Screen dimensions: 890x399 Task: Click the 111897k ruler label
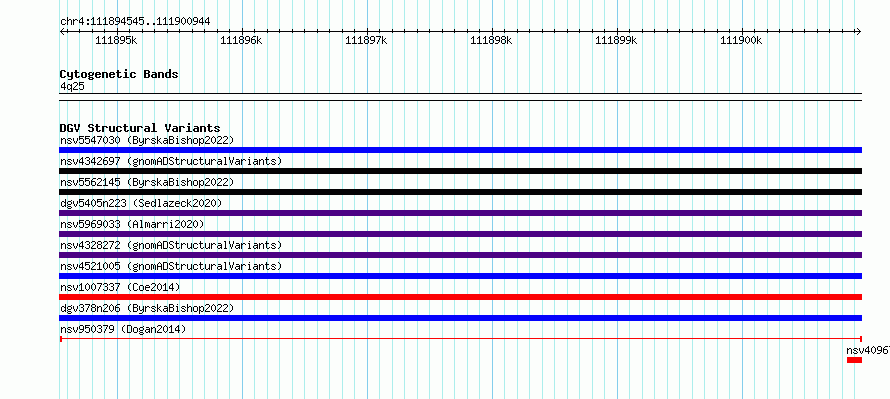(366, 40)
